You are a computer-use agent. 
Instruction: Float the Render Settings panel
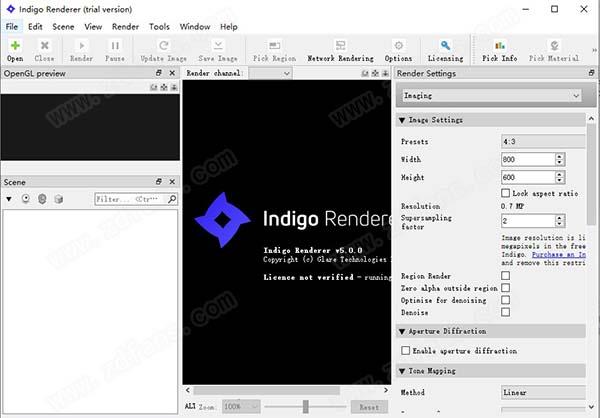592,73
